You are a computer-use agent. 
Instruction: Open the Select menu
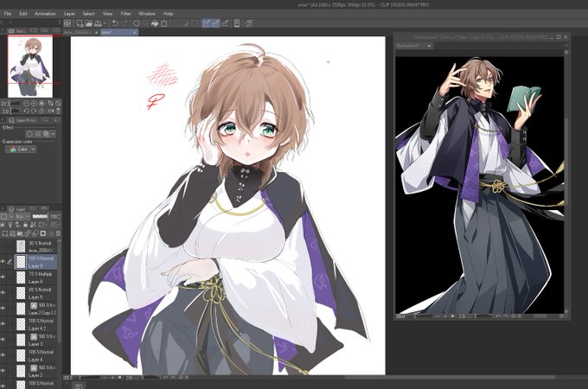89,14
